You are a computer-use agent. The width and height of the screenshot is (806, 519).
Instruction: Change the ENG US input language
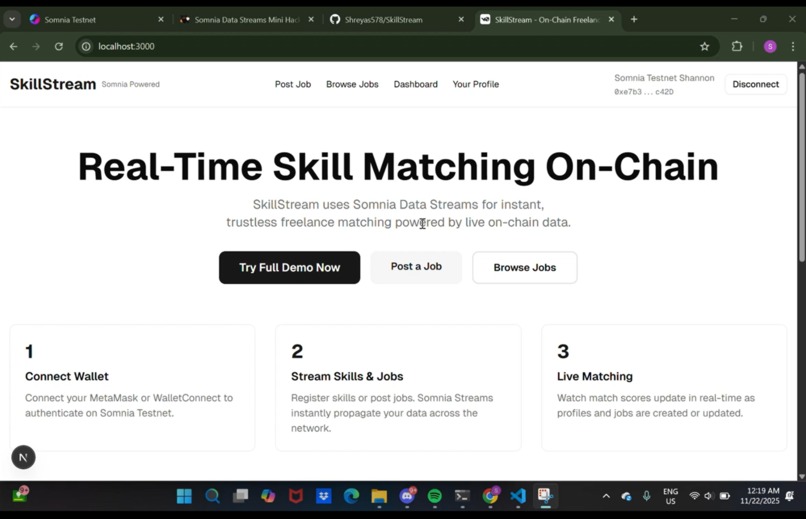pyautogui.click(x=670, y=496)
